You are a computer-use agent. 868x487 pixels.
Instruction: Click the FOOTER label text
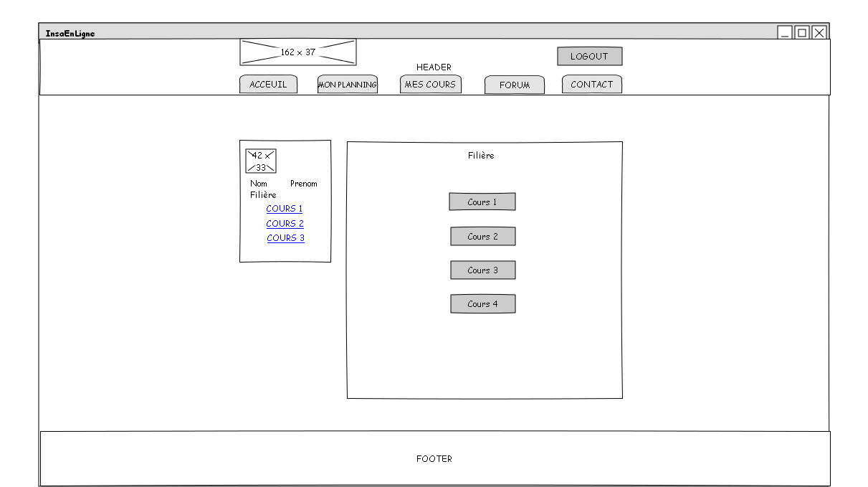(x=434, y=459)
